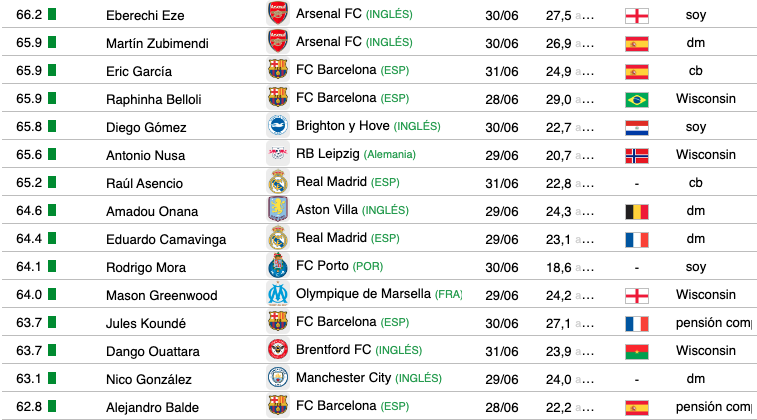The height and width of the screenshot is (420, 757).
Task: Click the Real Madrid crest in Raúl Asencio's row
Action: point(277,183)
